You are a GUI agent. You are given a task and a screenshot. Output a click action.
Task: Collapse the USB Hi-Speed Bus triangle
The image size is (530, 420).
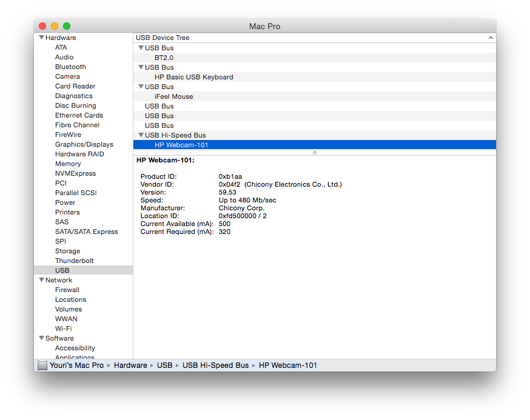(x=141, y=135)
